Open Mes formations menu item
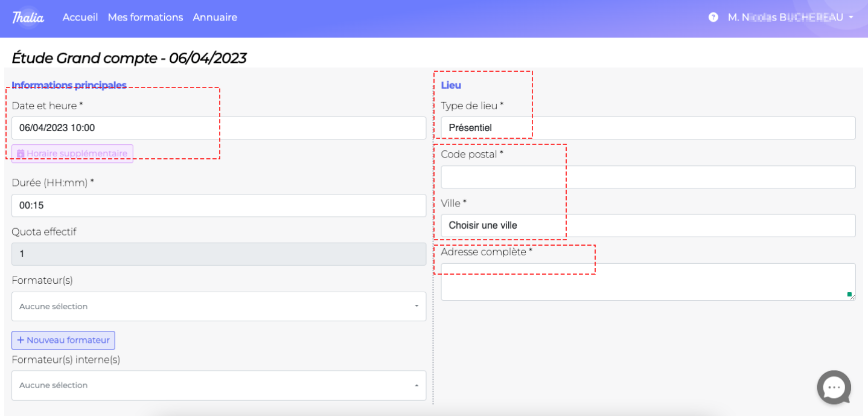 [145, 18]
